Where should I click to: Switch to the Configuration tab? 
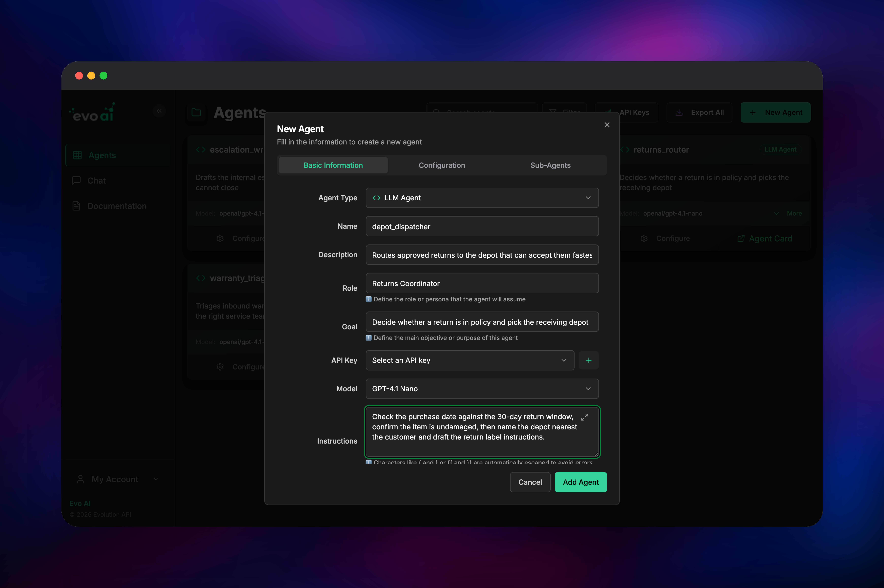(x=442, y=165)
